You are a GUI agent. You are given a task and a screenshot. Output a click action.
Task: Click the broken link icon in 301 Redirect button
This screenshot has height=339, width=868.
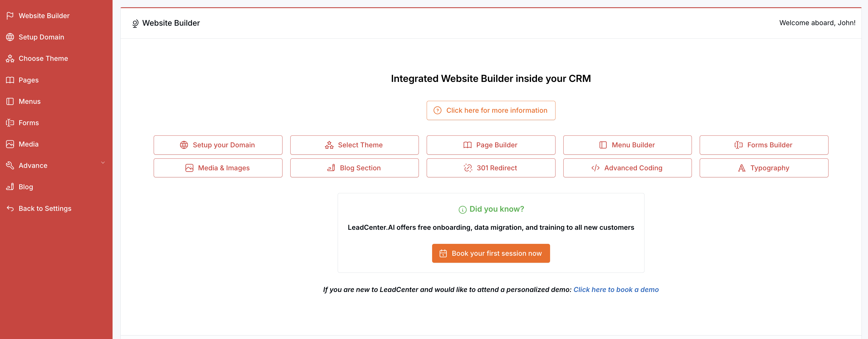click(468, 168)
